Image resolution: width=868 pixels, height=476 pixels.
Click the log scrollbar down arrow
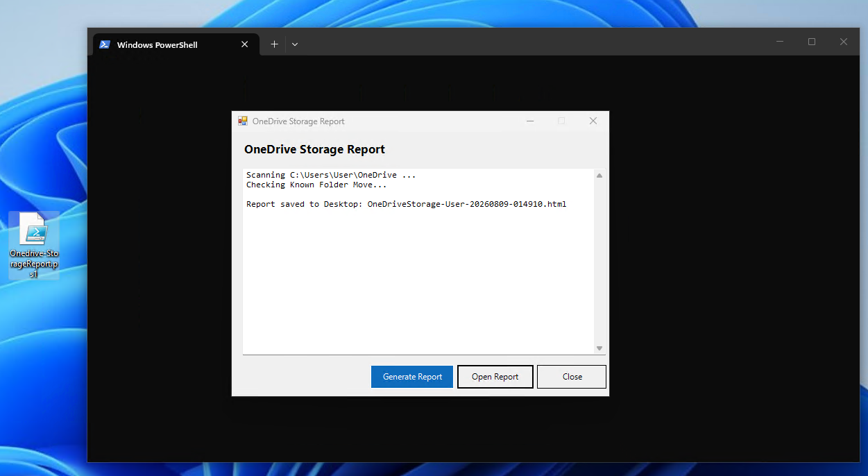click(x=599, y=348)
